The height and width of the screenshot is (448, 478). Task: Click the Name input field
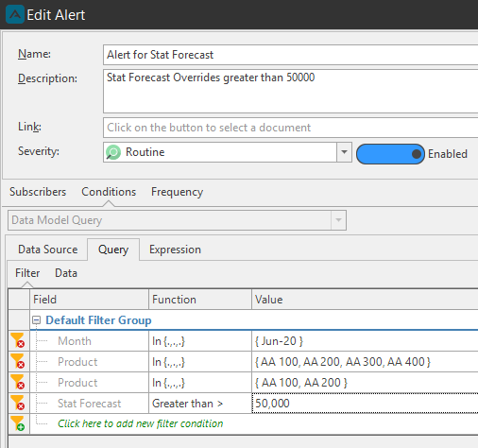pyautogui.click(x=290, y=55)
